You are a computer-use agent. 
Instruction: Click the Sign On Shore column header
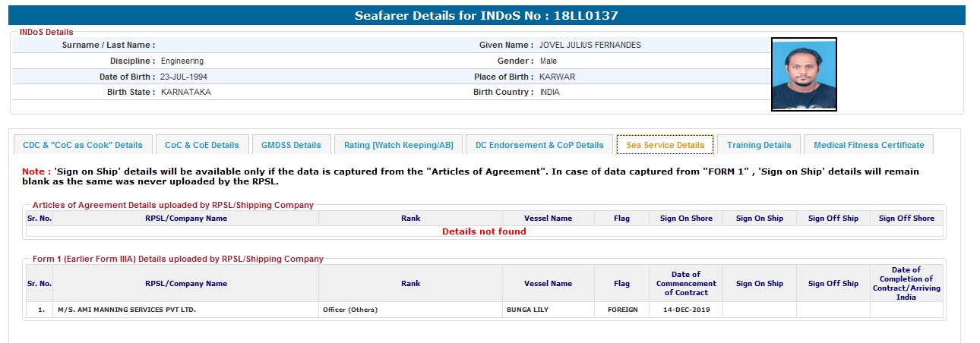point(686,219)
